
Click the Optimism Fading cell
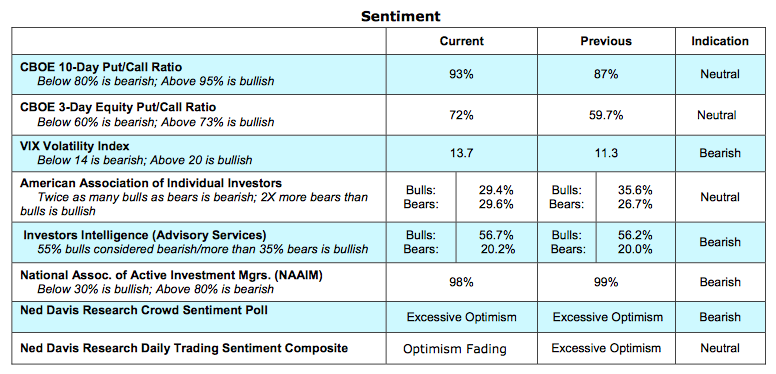[x=455, y=349]
